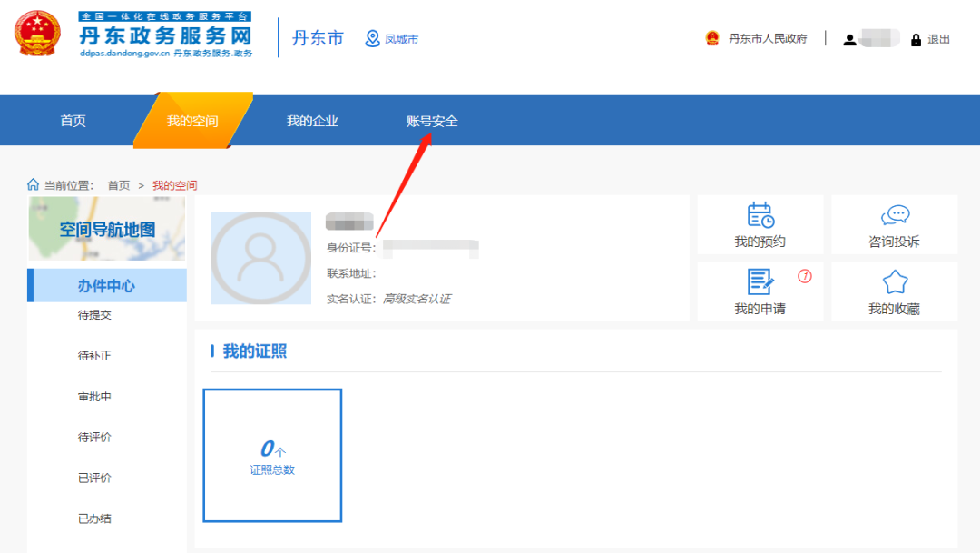This screenshot has width=980, height=553.
Task: Click 退出 to log out
Action: tap(937, 39)
